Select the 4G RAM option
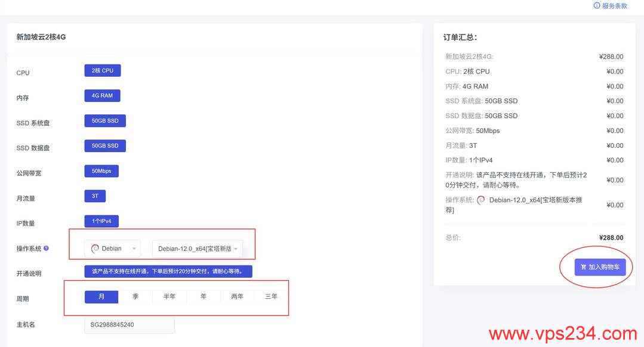 tap(102, 95)
